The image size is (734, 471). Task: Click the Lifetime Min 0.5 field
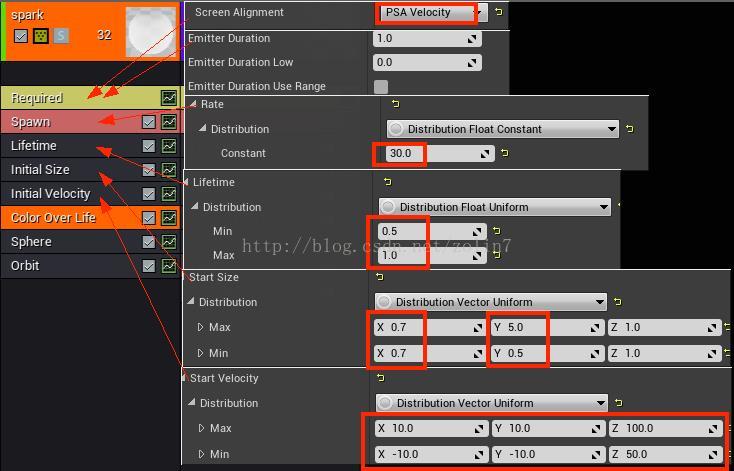pos(433,231)
